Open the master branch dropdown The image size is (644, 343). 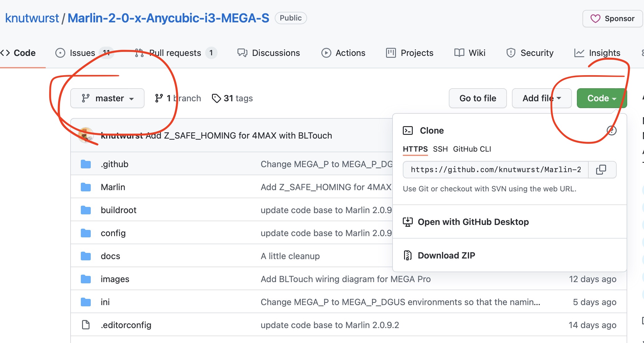tap(107, 98)
